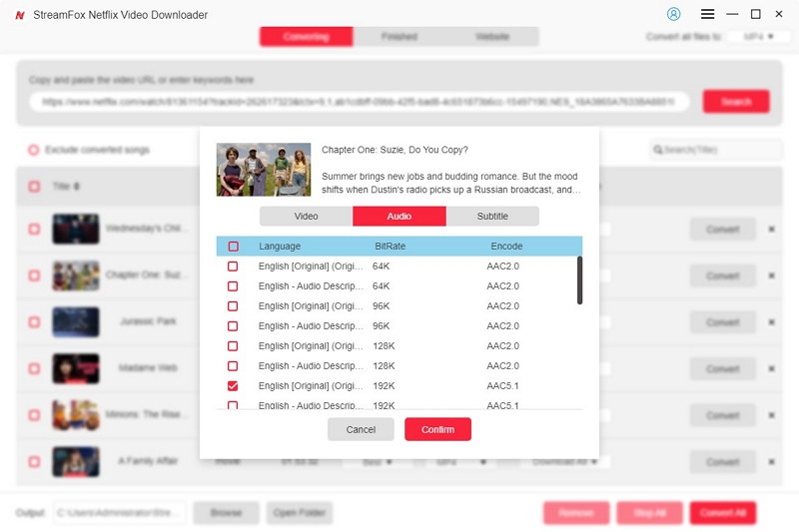Open the Converting tab
Screen dimensions: 799x532
pyautogui.click(x=306, y=37)
